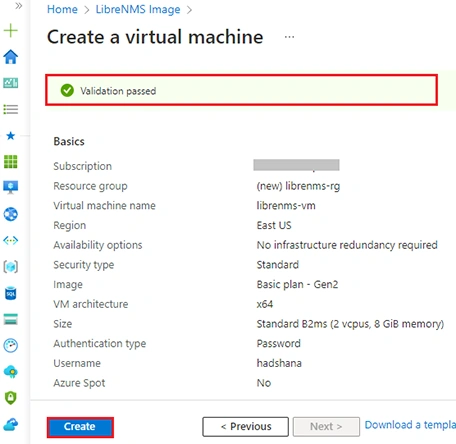Click the Favorites star icon

click(x=11, y=136)
